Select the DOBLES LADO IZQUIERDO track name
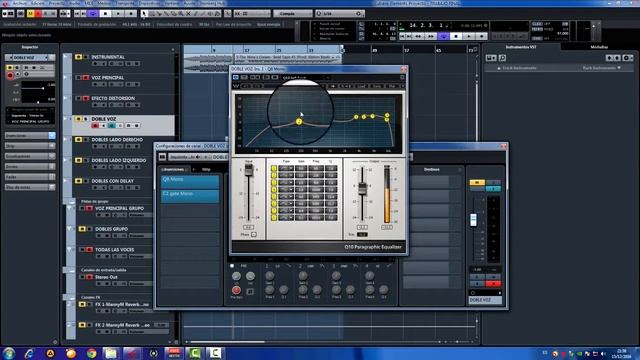Viewport: 640px width, 360px height. 118,160
